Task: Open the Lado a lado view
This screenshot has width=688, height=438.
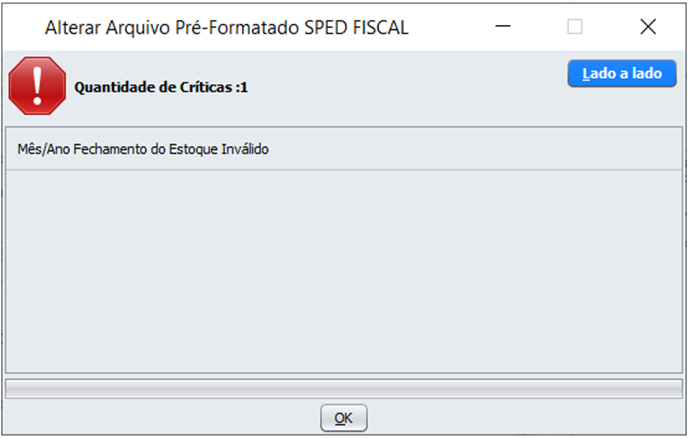Action: [x=622, y=73]
